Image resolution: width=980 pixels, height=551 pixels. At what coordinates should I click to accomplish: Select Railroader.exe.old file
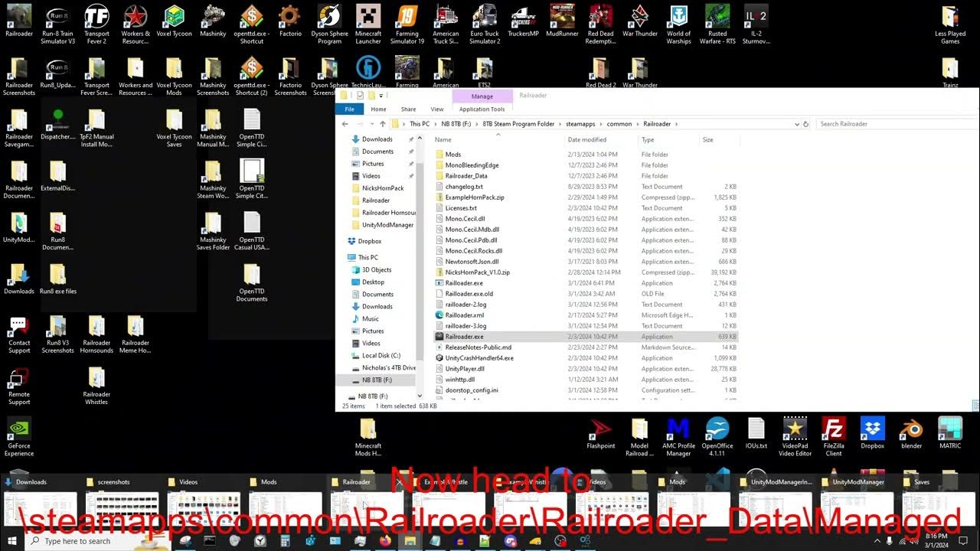click(469, 294)
